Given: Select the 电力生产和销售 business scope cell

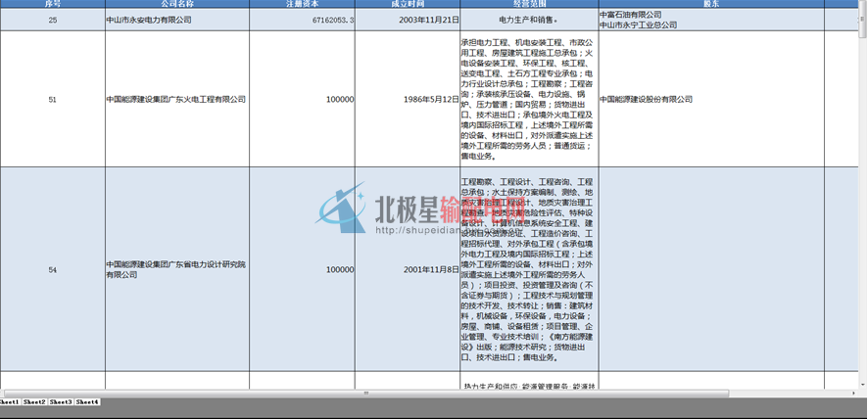Looking at the screenshot, I should 529,20.
